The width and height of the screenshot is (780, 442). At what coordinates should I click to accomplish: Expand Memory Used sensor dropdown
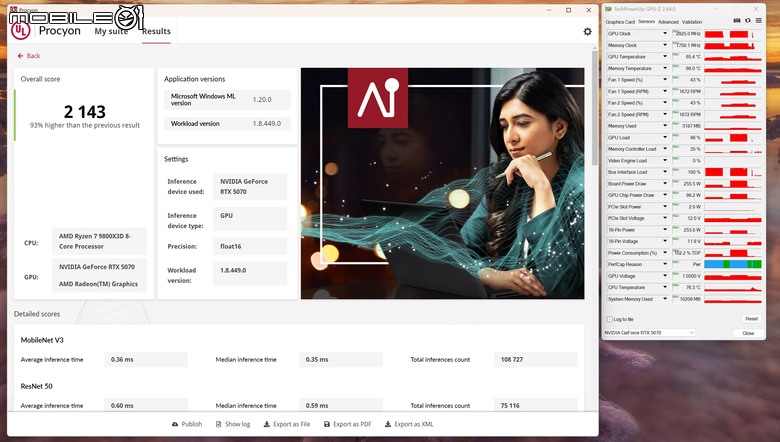pos(665,126)
